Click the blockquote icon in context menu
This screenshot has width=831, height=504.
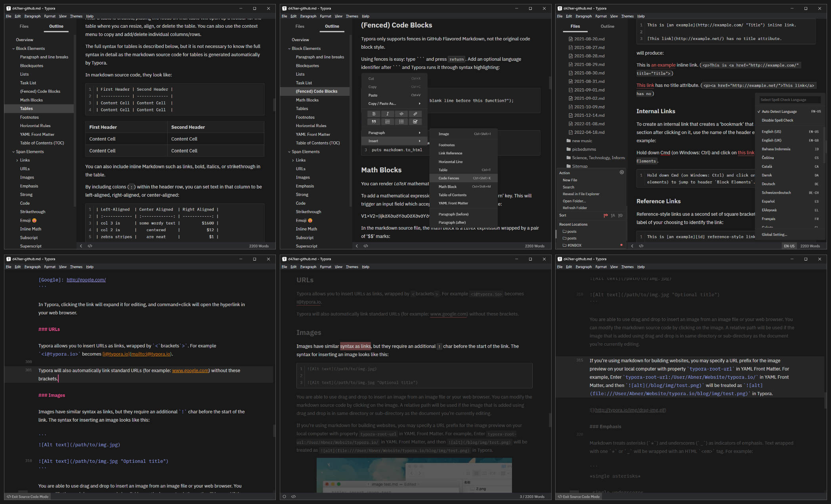(x=374, y=122)
